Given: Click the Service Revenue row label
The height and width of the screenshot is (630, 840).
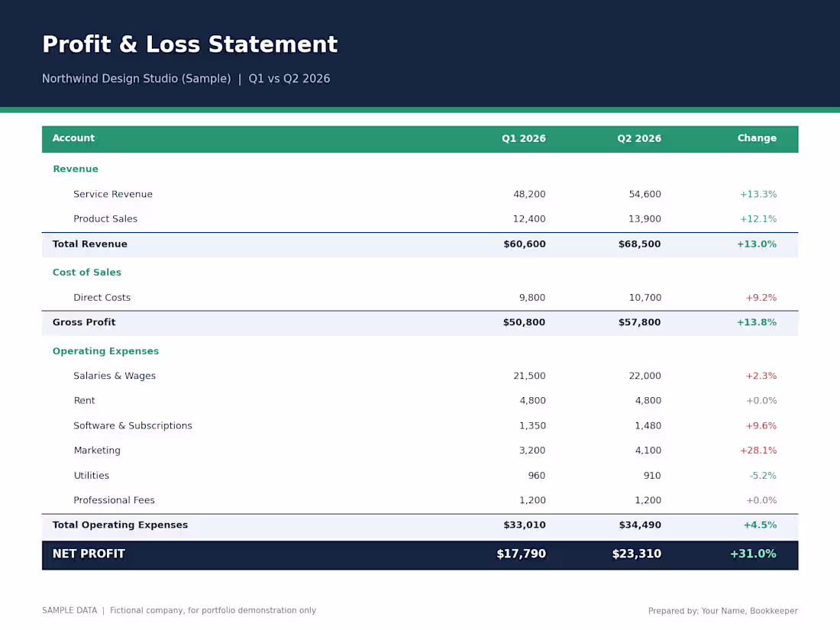Looking at the screenshot, I should pos(113,194).
